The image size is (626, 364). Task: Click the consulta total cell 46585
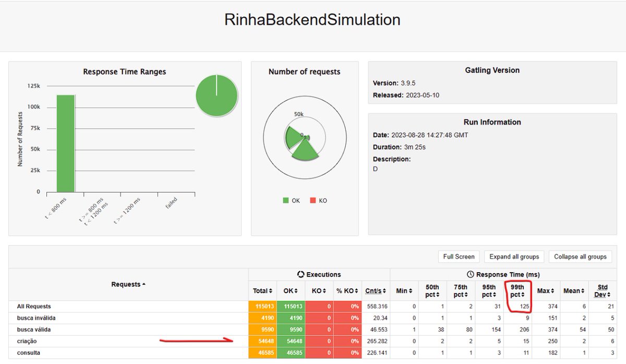coord(262,353)
